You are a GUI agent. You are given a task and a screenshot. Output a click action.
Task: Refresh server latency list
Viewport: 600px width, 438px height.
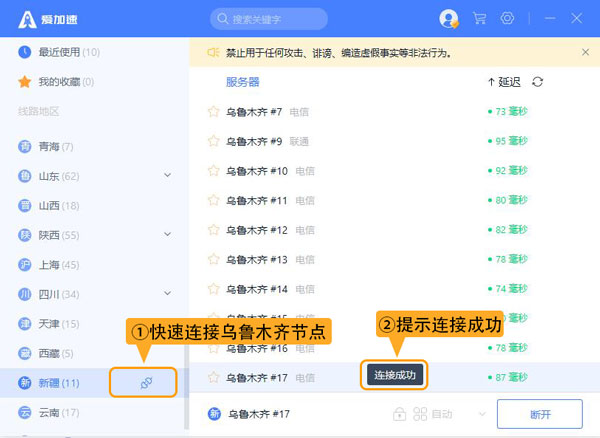[x=538, y=82]
